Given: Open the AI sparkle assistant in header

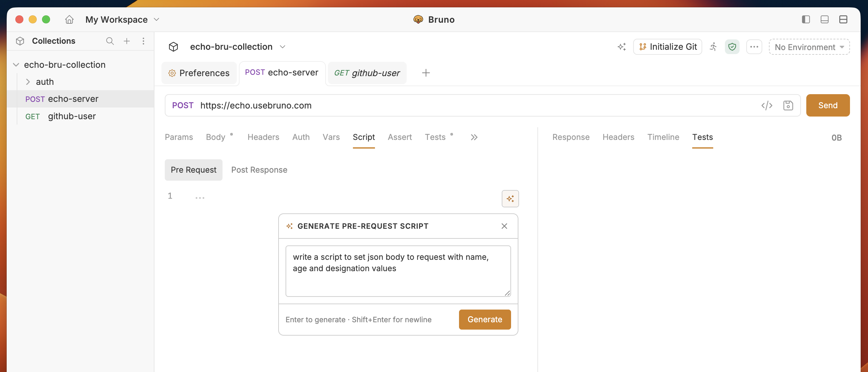Looking at the screenshot, I should coord(622,46).
